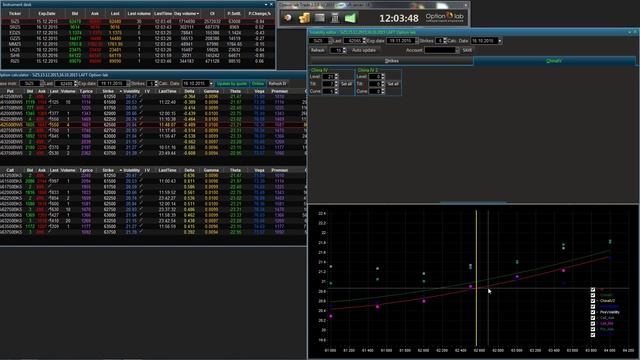Click Ticker column header in Instrument desk

[x=15, y=13]
